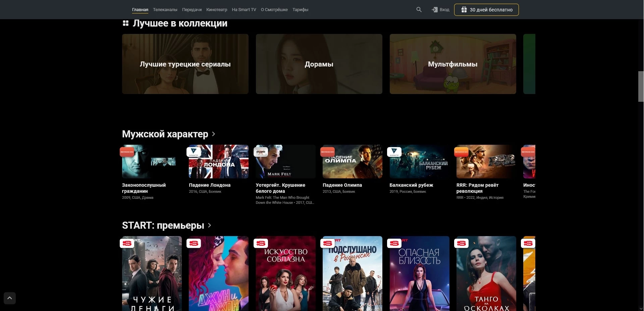Screen dimensions: 644x311
Task: Click the grid icon beside Лучшее в коллекции
Action: tap(126, 23)
